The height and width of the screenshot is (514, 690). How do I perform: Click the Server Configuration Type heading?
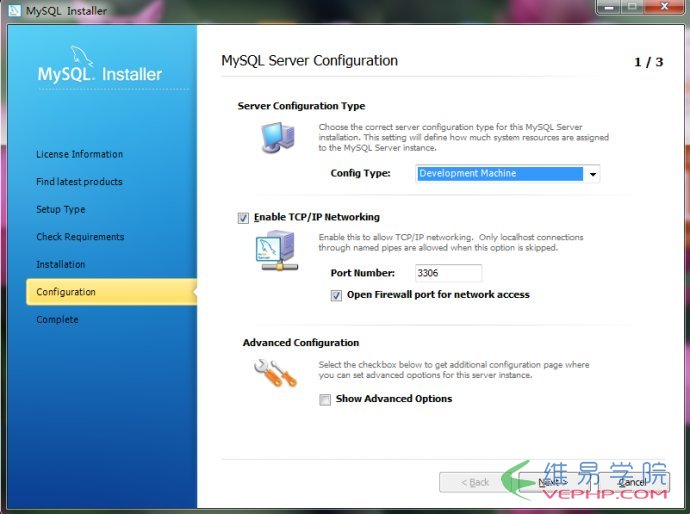coord(301,106)
